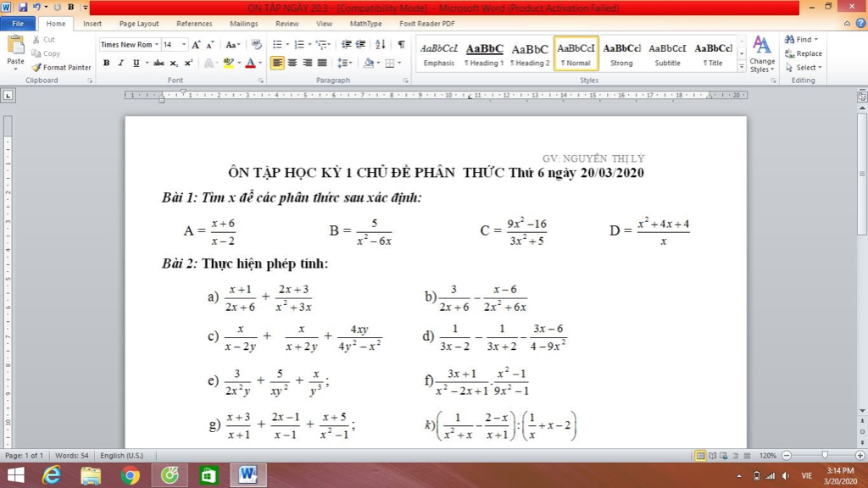The height and width of the screenshot is (488, 868).
Task: Click Clear Formatting icon
Action: coord(256,45)
